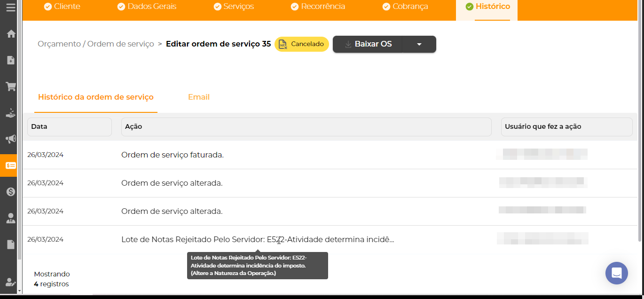Follow the Orçamento / Ordem de serviço breadcrumb
644x299 pixels.
pyautogui.click(x=96, y=44)
